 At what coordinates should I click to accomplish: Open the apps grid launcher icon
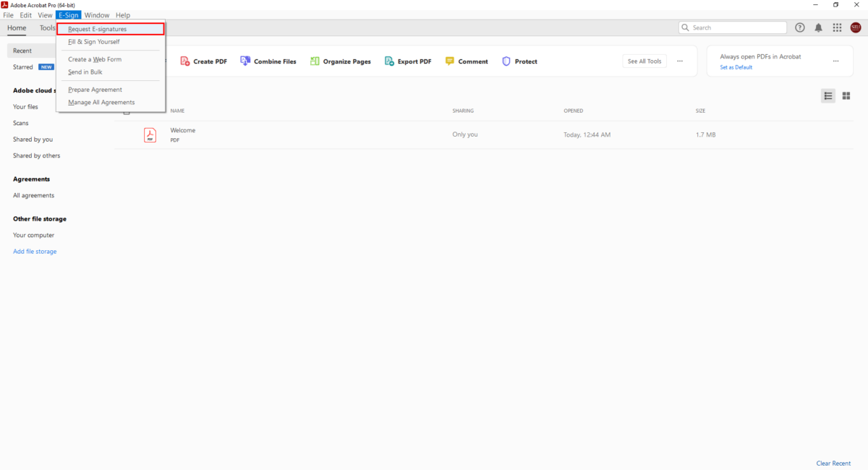pos(837,27)
